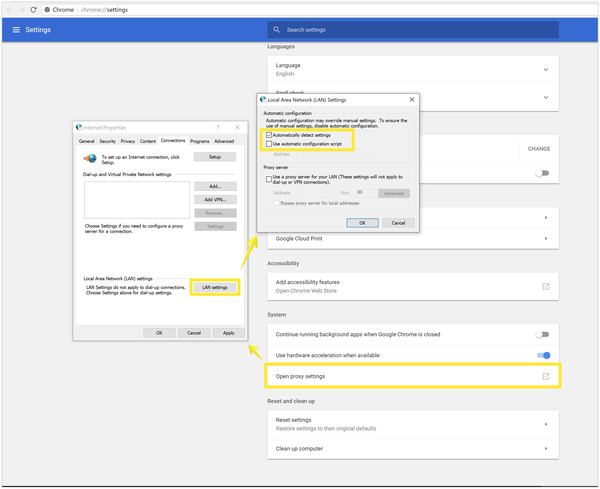Switch to the Security tab
This screenshot has height=489, width=600.
point(108,141)
